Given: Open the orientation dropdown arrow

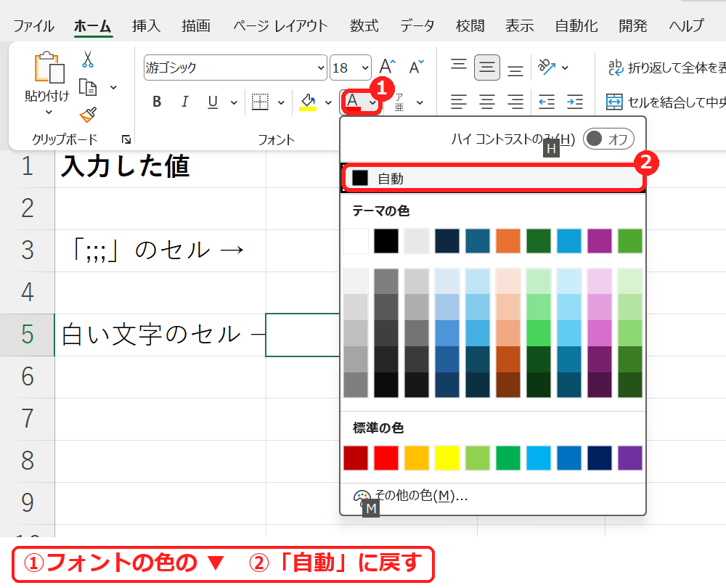Looking at the screenshot, I should click(565, 68).
